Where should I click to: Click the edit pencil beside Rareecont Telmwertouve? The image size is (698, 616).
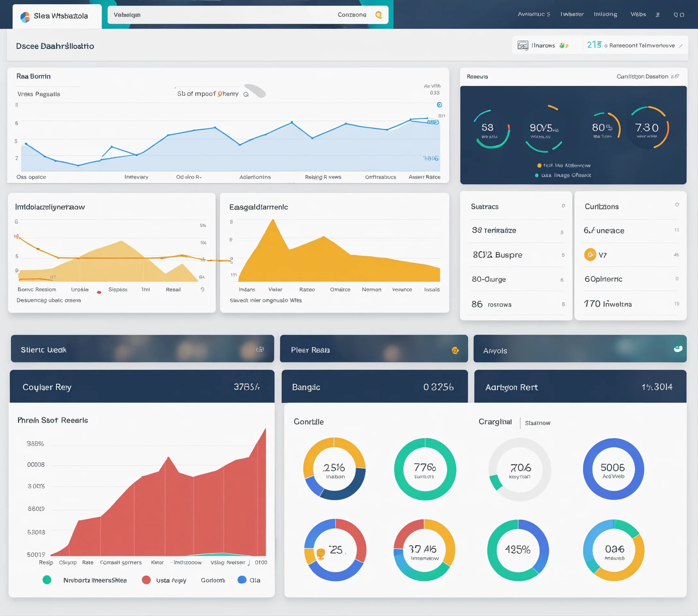click(x=681, y=46)
